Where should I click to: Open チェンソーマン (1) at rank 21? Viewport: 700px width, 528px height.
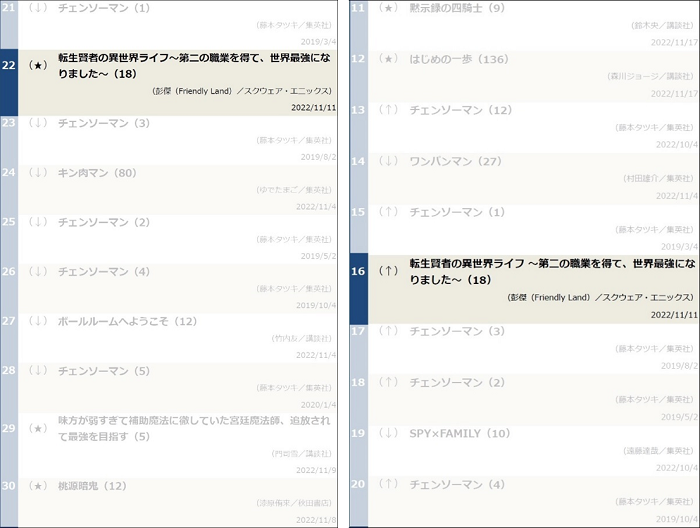pyautogui.click(x=104, y=8)
